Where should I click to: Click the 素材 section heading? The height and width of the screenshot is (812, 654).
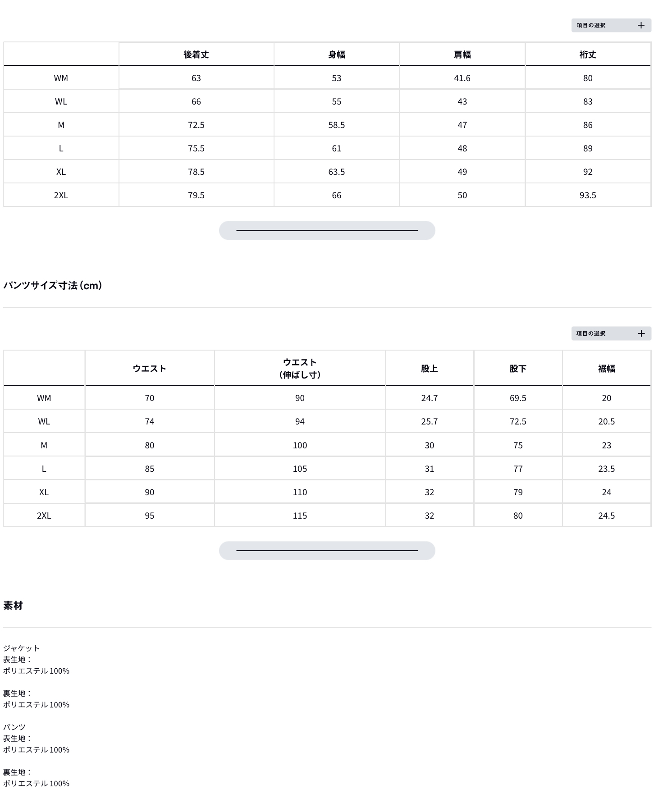pos(13,605)
